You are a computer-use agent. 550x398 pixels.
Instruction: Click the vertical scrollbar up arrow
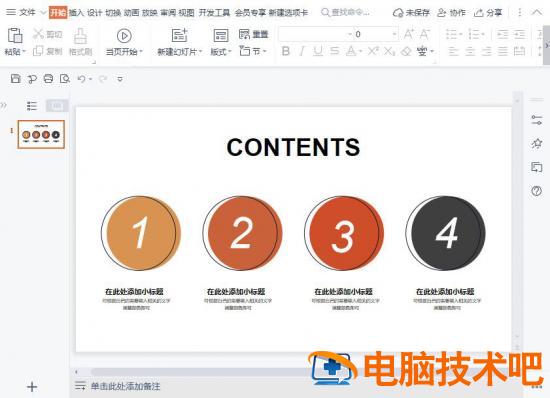pos(517,100)
